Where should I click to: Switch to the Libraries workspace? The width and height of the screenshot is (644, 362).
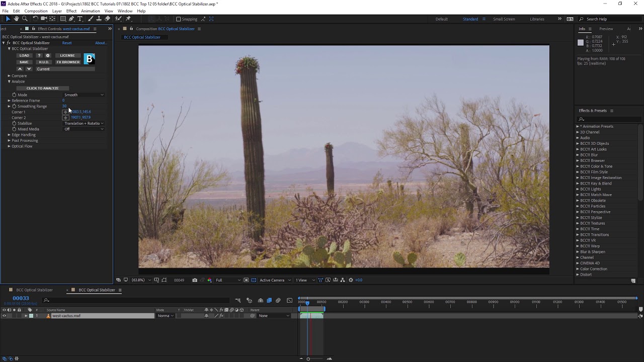(x=537, y=19)
